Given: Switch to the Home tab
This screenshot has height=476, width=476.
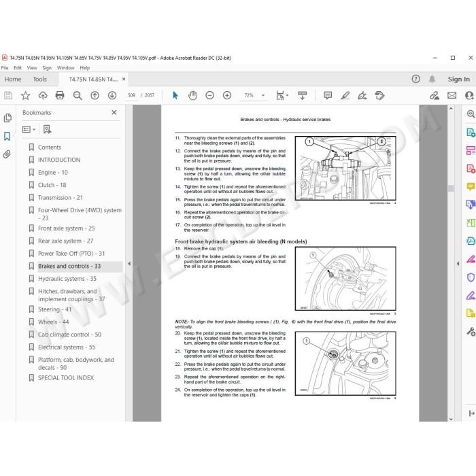Looking at the screenshot, I should click(13, 80).
